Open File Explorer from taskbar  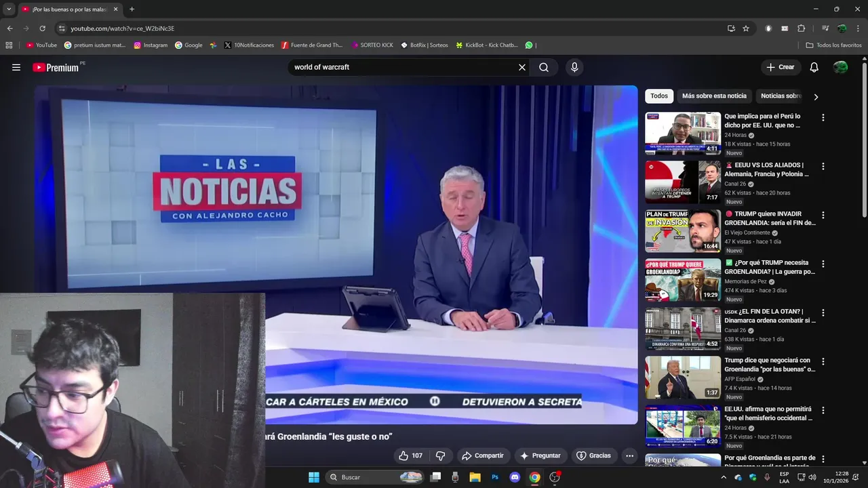pyautogui.click(x=475, y=477)
